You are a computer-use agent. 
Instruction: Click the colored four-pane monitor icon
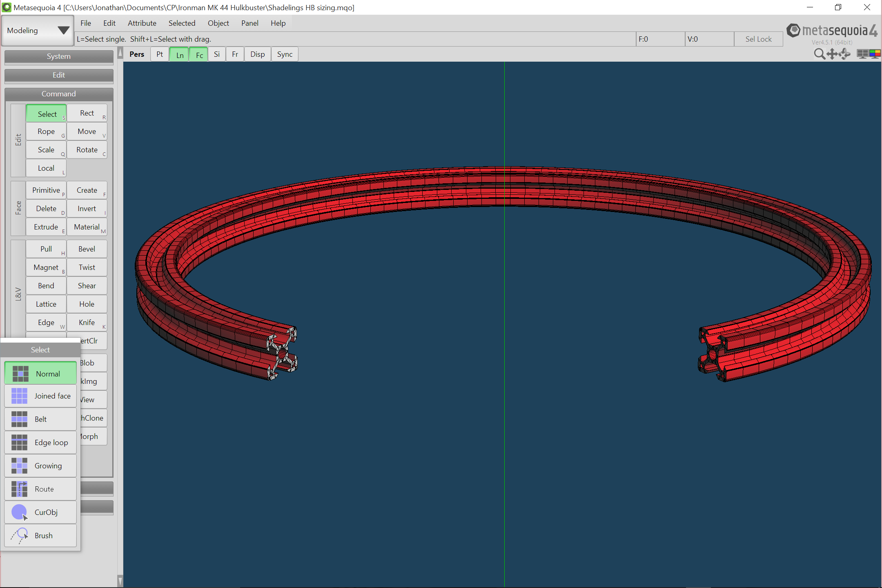[x=875, y=54]
